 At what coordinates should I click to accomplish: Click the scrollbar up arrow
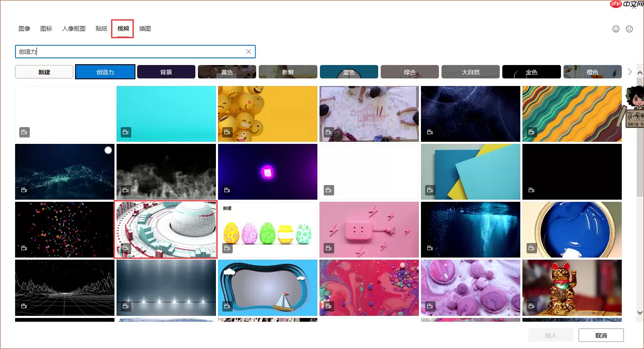click(x=640, y=73)
